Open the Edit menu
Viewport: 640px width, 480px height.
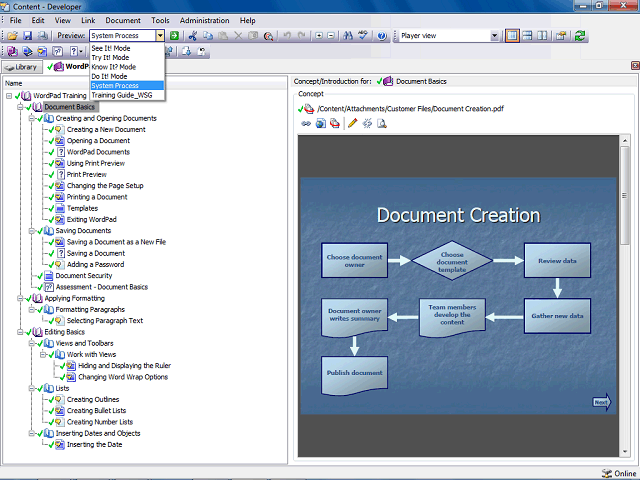(38, 20)
